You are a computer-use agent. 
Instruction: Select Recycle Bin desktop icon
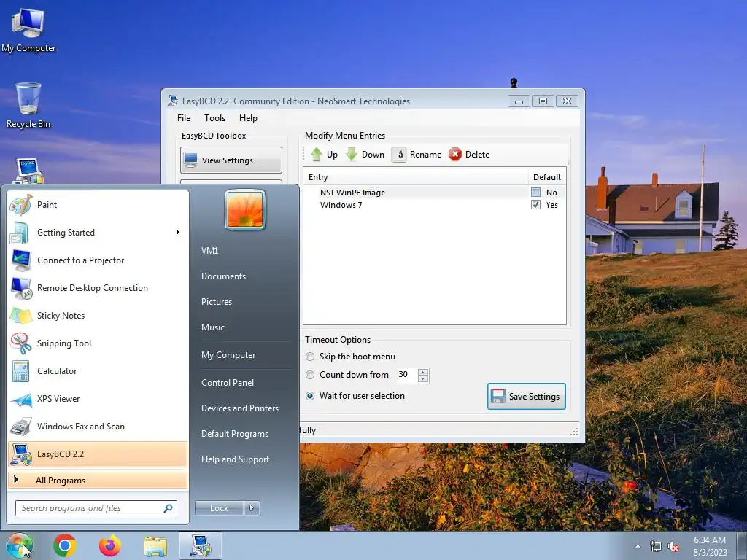[x=28, y=106]
